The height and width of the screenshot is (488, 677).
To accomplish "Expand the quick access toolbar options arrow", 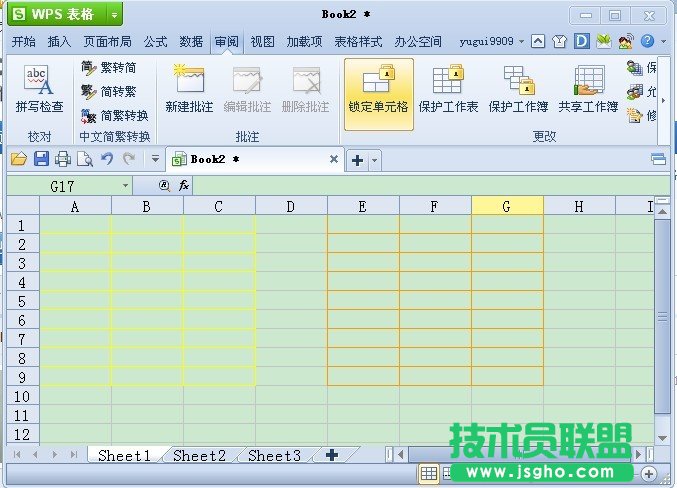I will coord(155,159).
